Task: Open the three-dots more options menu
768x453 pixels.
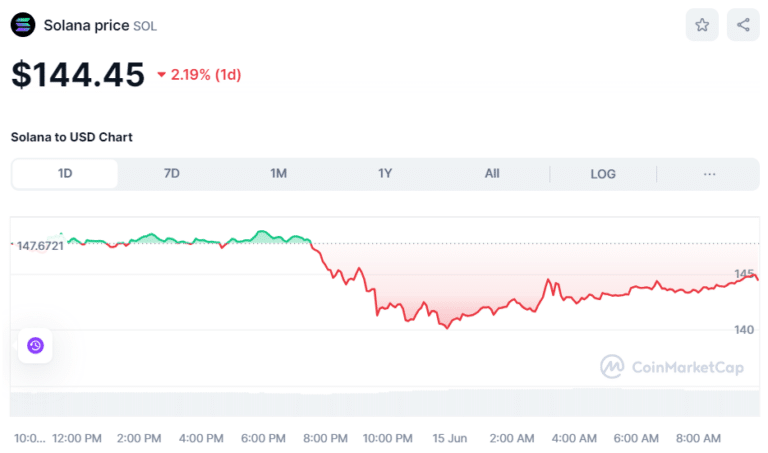Action: 709,174
